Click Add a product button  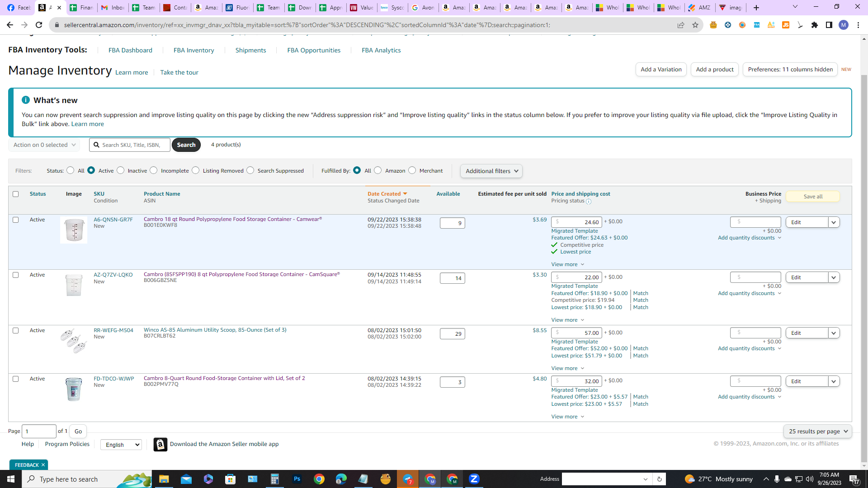(x=715, y=69)
